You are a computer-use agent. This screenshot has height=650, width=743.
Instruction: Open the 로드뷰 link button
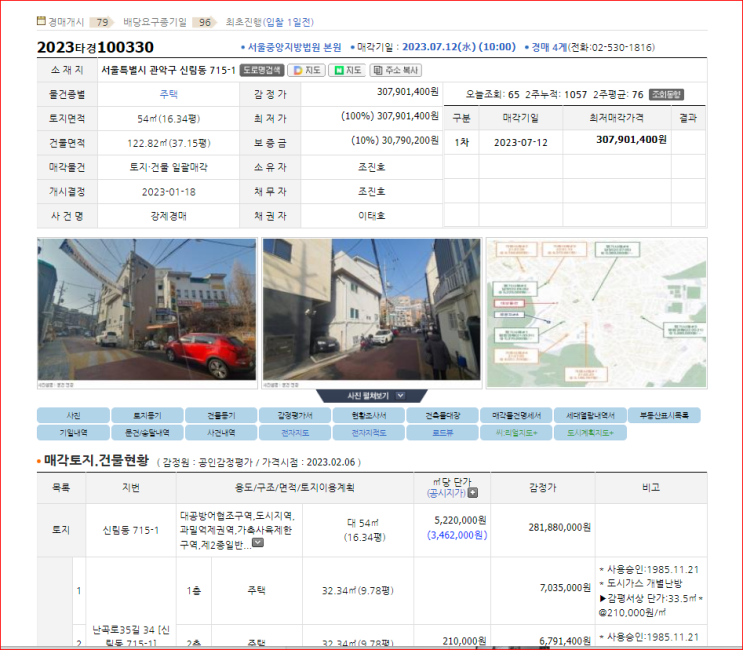point(443,433)
